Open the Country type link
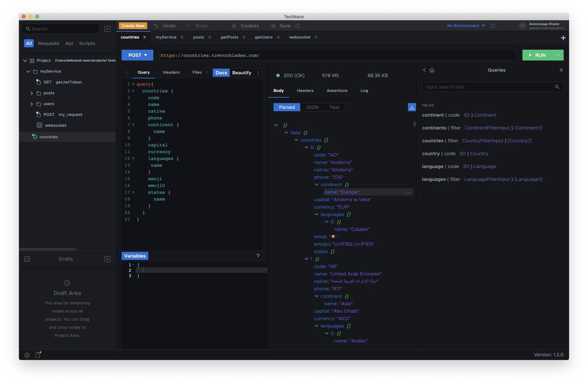This screenshot has height=385, width=588. coord(479,154)
